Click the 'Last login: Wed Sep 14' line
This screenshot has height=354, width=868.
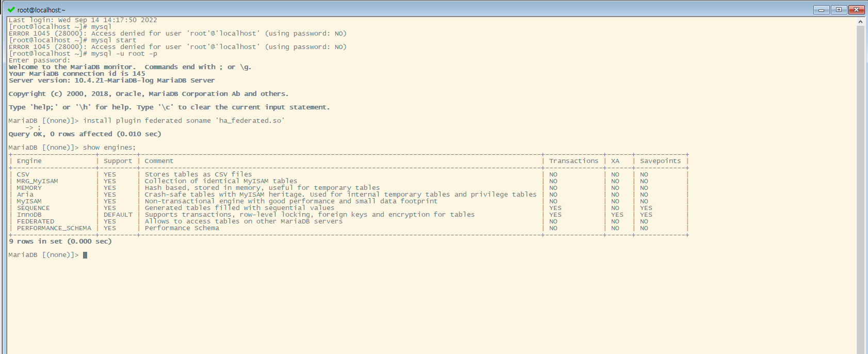[x=83, y=20]
